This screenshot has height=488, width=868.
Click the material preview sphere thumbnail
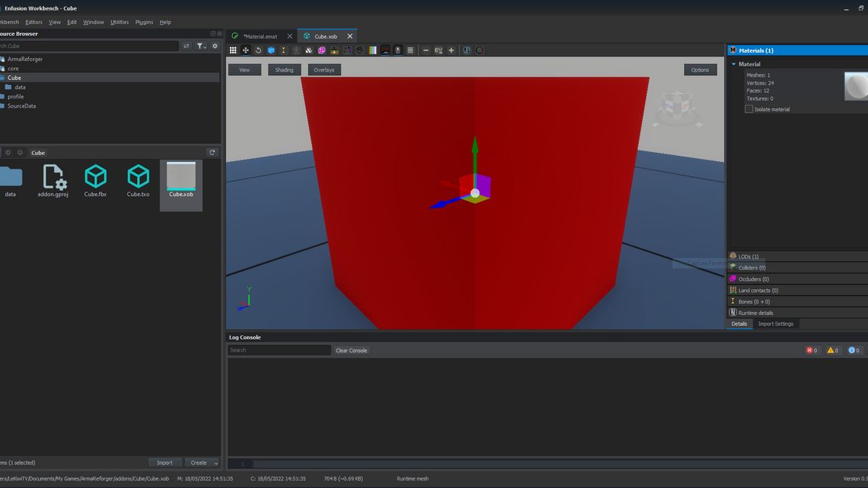[x=856, y=86]
